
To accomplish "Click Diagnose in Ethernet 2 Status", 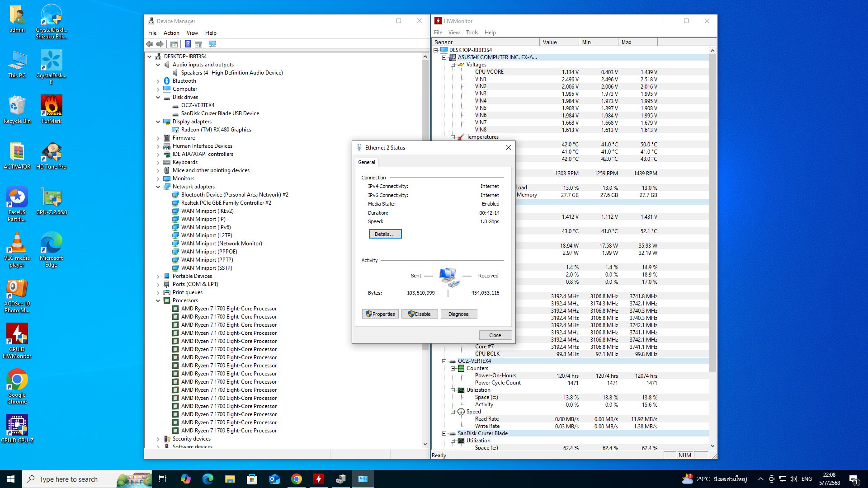I will pos(458,314).
